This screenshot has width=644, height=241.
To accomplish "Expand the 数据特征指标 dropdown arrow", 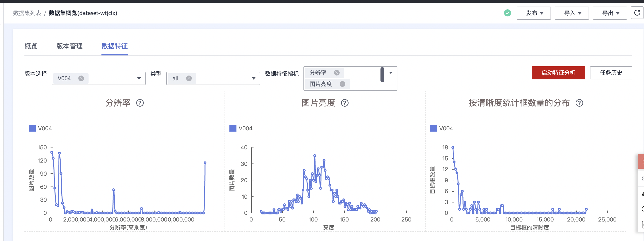I will [391, 73].
